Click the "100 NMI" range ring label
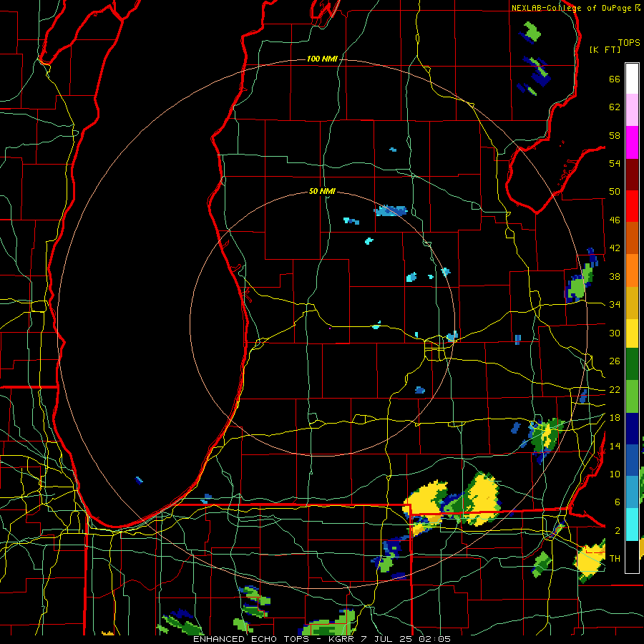 point(322,59)
